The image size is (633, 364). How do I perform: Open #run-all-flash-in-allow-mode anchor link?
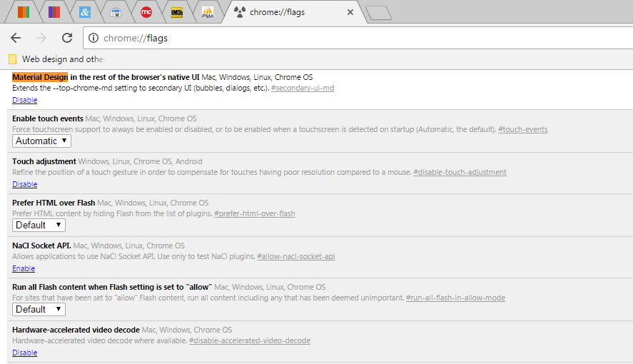click(455, 298)
